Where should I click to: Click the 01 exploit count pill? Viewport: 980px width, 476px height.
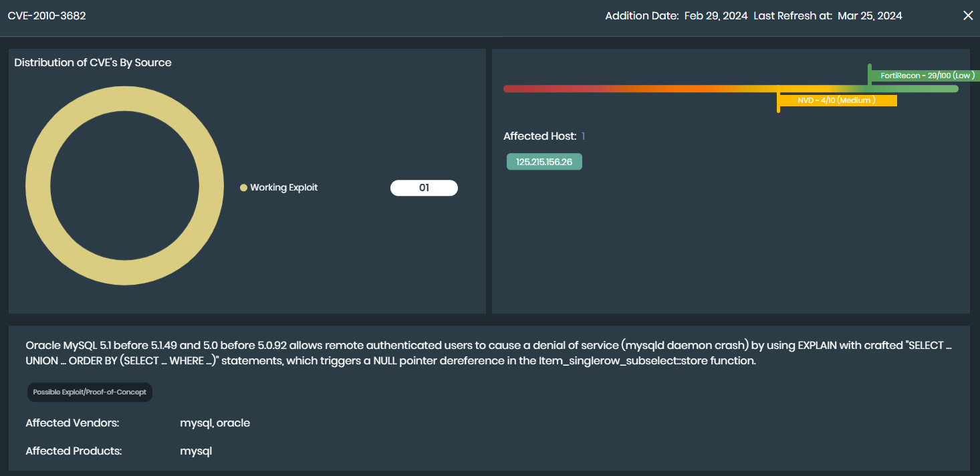coord(424,188)
